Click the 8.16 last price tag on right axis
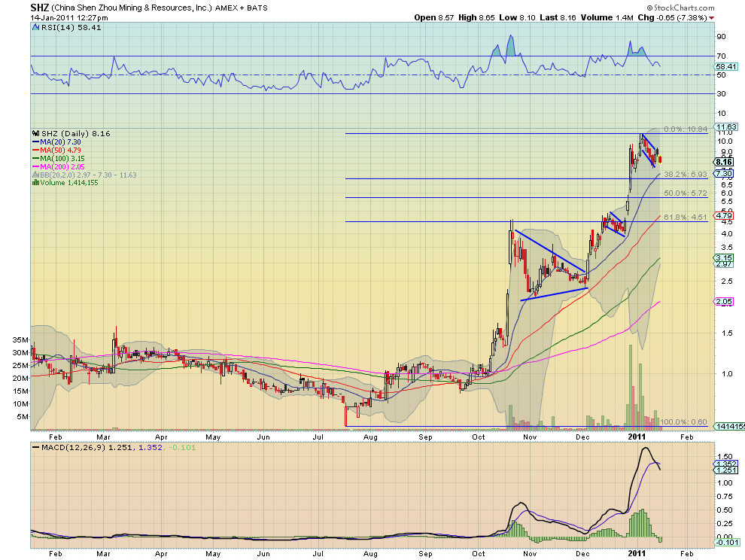This screenshot has width=745, height=560. point(725,162)
